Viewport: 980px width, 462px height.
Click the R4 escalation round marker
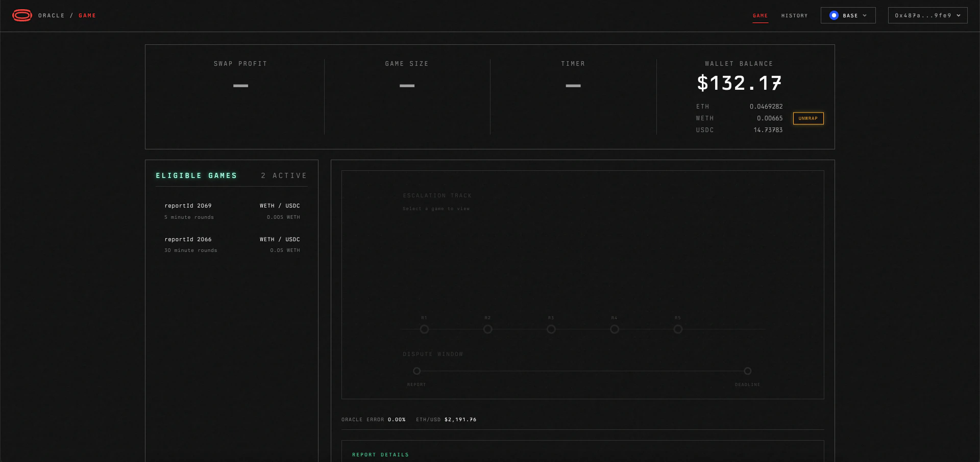[615, 329]
